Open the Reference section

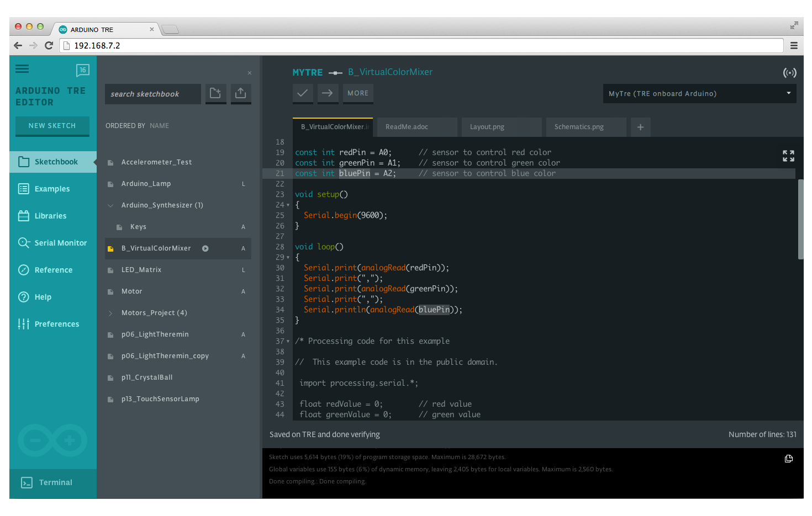click(x=53, y=270)
